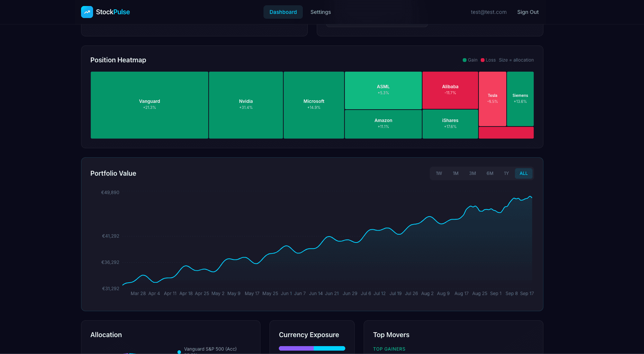The height and width of the screenshot is (354, 644).
Task: Click the €36,292 axis label
Action: pos(110,262)
